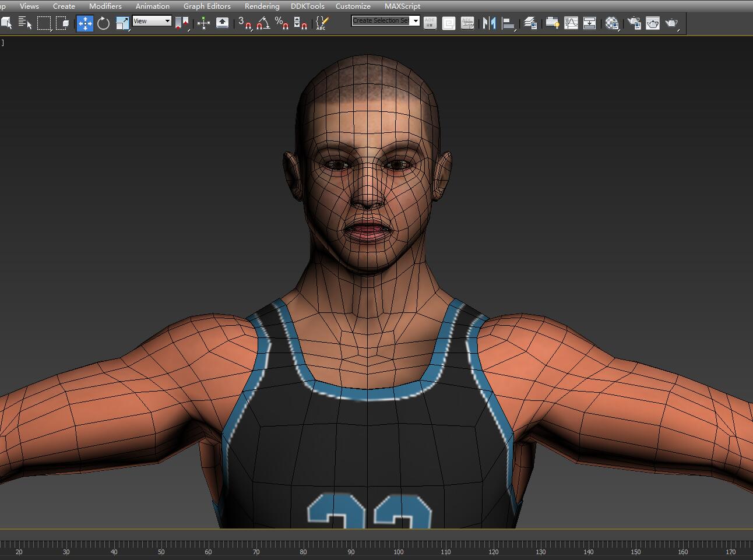The height and width of the screenshot is (560, 753).
Task: Select the Select and Rotate tool
Action: [x=104, y=23]
